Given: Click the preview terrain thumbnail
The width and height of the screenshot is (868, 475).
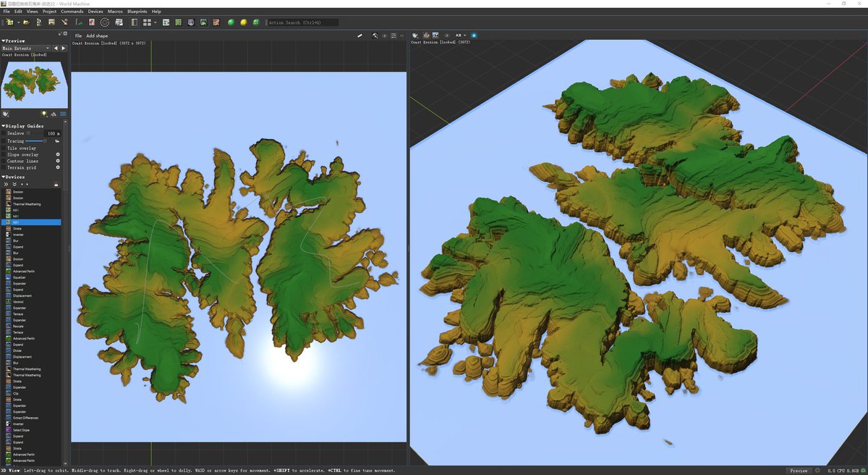Looking at the screenshot, I should 35,83.
